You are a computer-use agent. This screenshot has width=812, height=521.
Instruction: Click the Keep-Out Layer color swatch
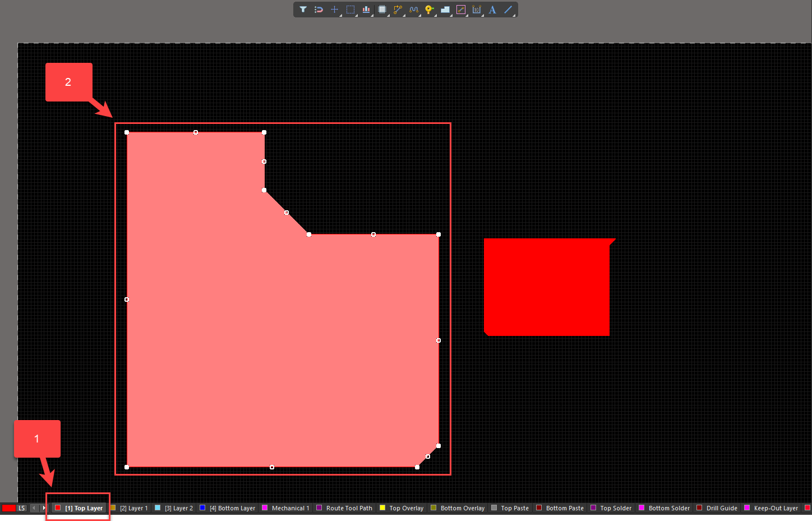coord(747,508)
